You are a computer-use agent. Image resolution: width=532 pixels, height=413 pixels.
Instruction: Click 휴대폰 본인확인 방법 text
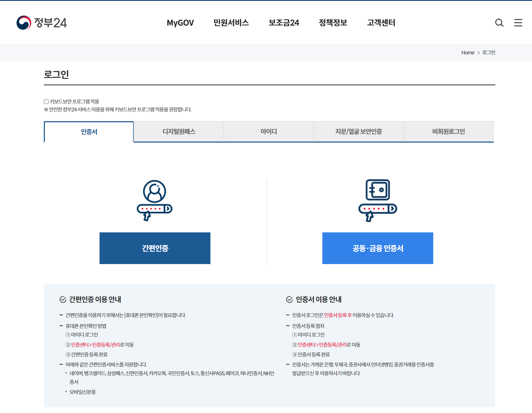(x=86, y=326)
